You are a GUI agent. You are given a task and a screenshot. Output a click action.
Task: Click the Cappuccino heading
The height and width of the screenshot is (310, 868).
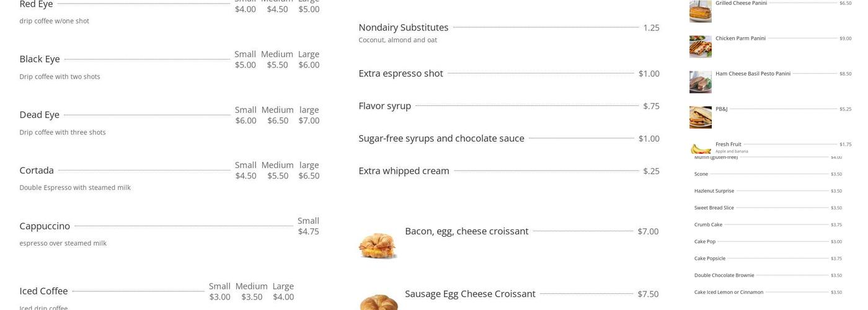(45, 226)
